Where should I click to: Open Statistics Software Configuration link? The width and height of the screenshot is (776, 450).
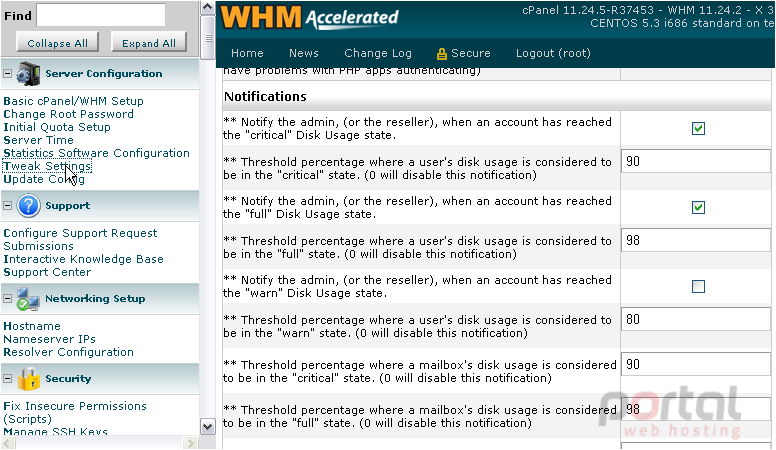click(x=97, y=153)
